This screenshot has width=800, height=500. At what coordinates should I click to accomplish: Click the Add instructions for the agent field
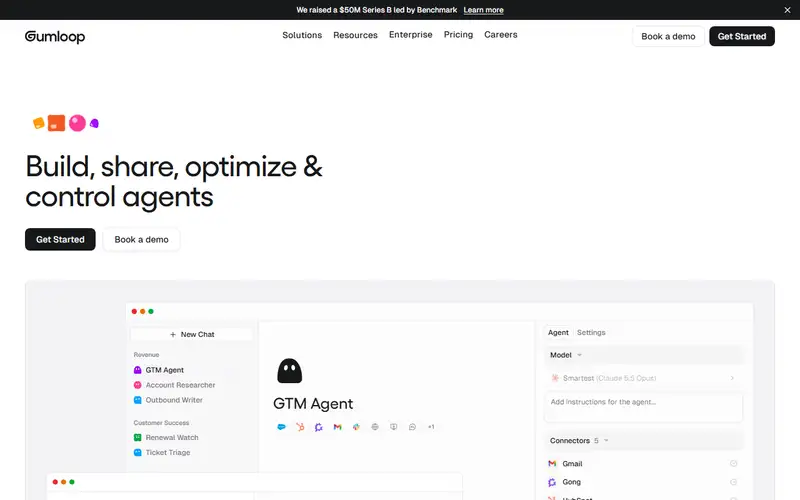tap(643, 407)
